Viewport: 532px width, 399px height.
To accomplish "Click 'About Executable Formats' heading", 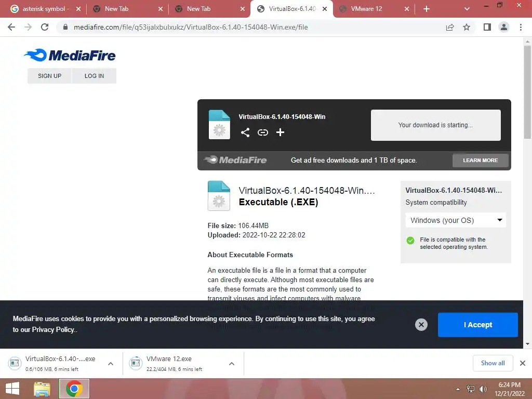I will [x=250, y=255].
